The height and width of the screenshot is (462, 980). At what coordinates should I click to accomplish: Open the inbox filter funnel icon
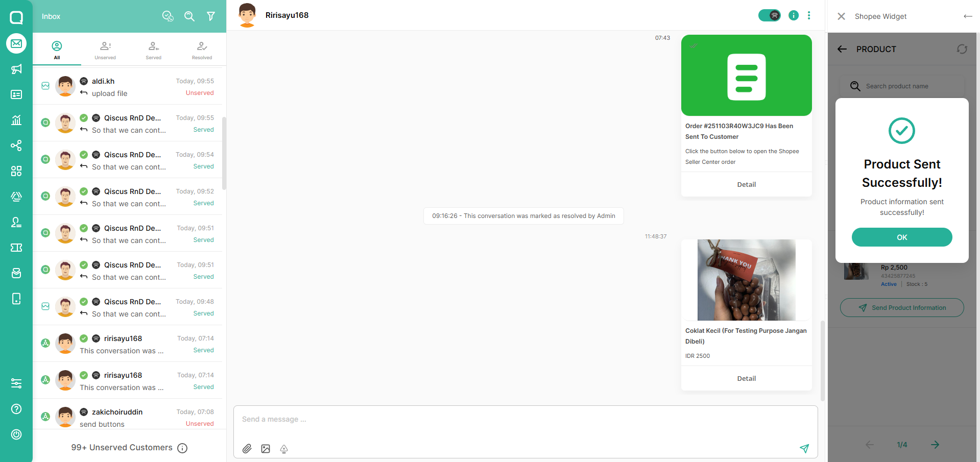[210, 16]
